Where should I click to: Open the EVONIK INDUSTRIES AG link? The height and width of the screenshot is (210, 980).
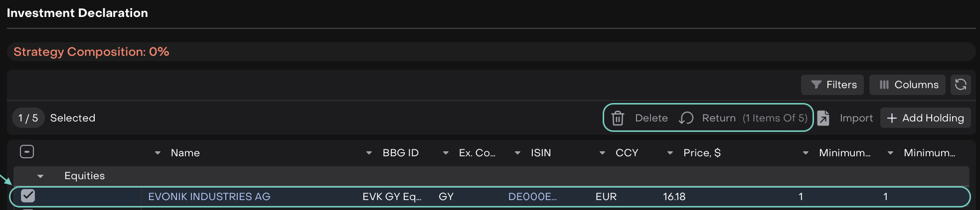(x=209, y=197)
